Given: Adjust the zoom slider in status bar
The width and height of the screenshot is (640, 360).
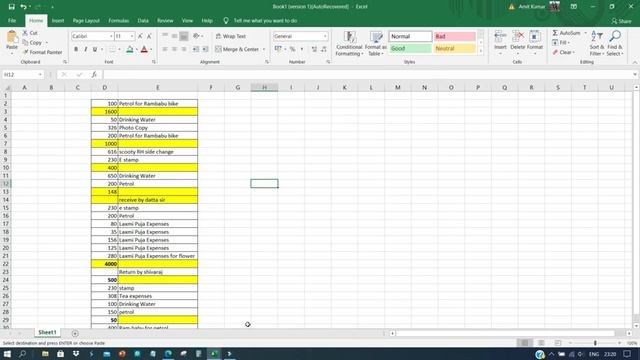Looking at the screenshot, I should point(595,343).
